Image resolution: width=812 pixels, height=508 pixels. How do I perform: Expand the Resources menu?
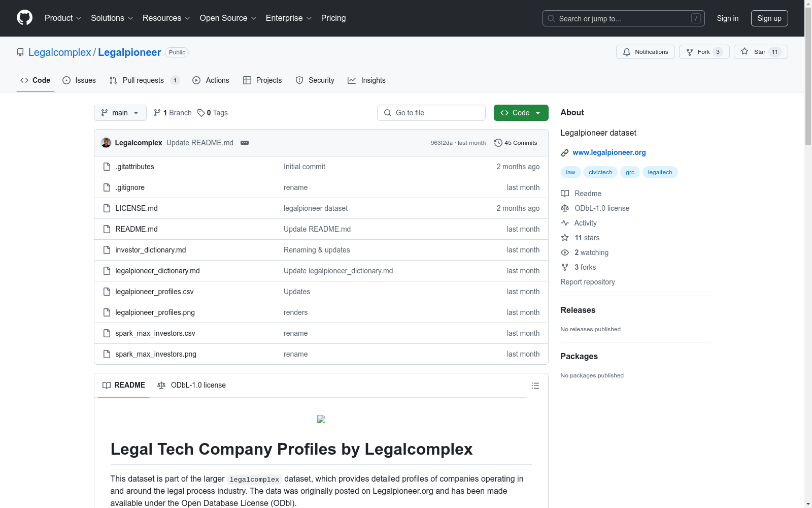point(166,18)
